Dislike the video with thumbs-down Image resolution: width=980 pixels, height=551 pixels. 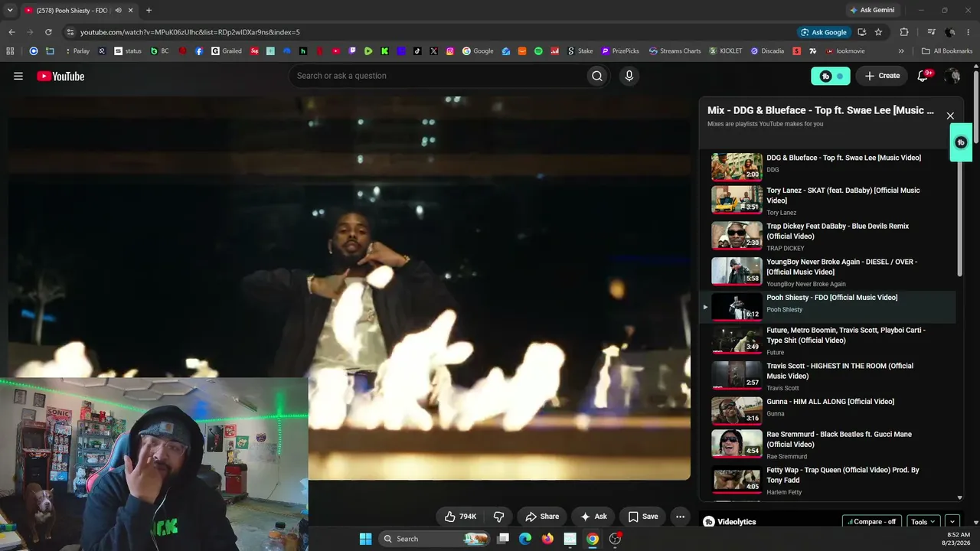[x=498, y=517]
